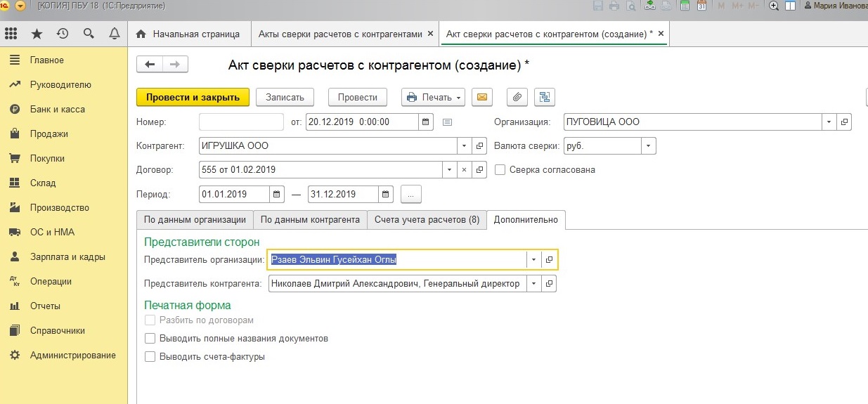Toggle 'Выводить счета-фактуры' checkbox

pos(150,356)
